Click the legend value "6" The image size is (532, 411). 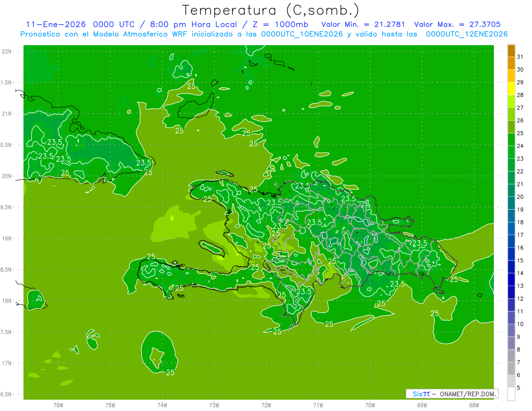click(519, 375)
